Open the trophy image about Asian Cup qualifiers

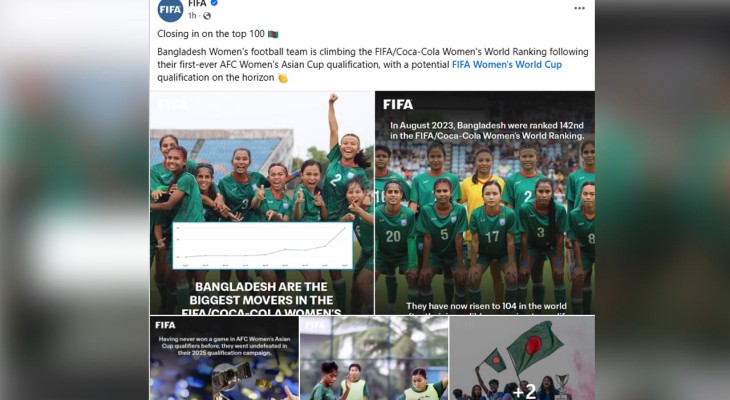tap(224, 358)
